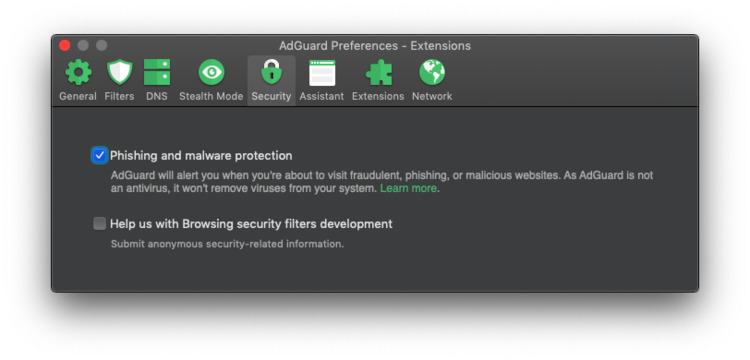Image resolution: width=750 pixels, height=360 pixels.
Task: Switch to the Extensions tab label
Action: [x=378, y=96]
